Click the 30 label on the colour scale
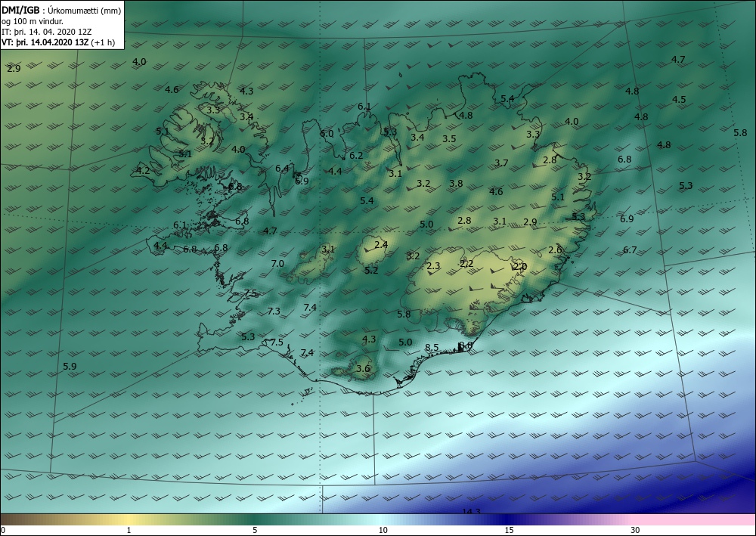The height and width of the screenshot is (536, 756). 636,530
